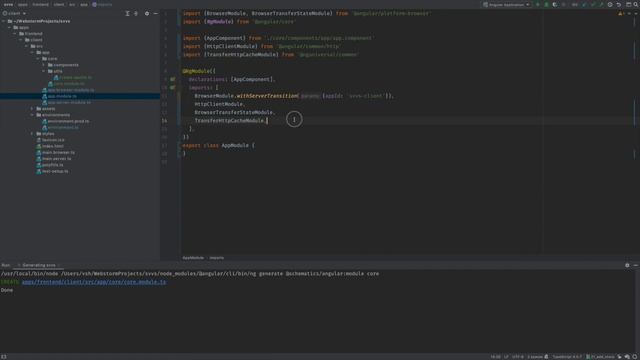The image size is (640, 360).
Task: Click the gutter icon beside declarations line
Action: click(173, 79)
